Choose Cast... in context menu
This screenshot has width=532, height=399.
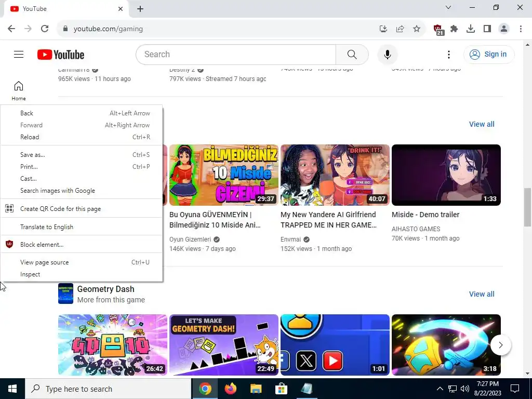click(82, 179)
